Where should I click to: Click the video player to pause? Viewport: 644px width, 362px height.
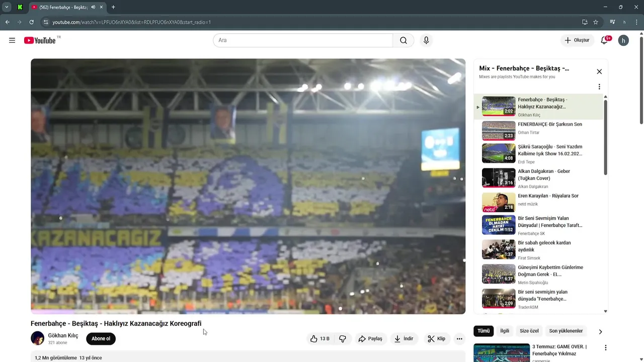pyautogui.click(x=248, y=187)
